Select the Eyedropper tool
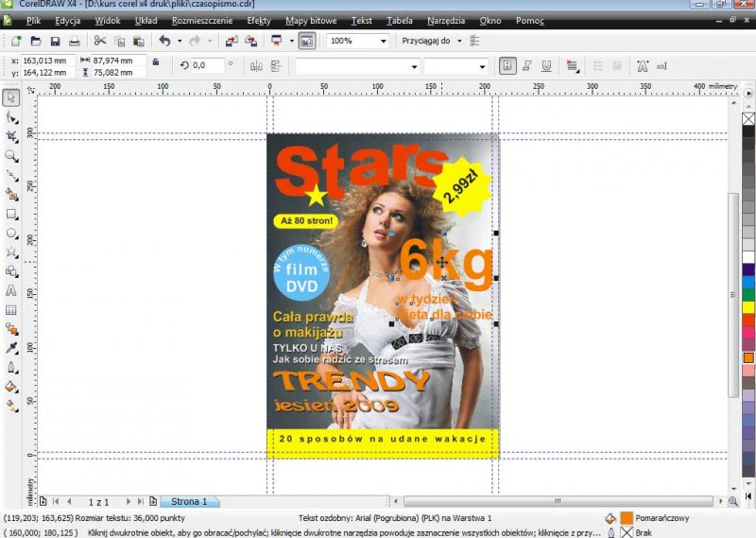 coord(11,348)
